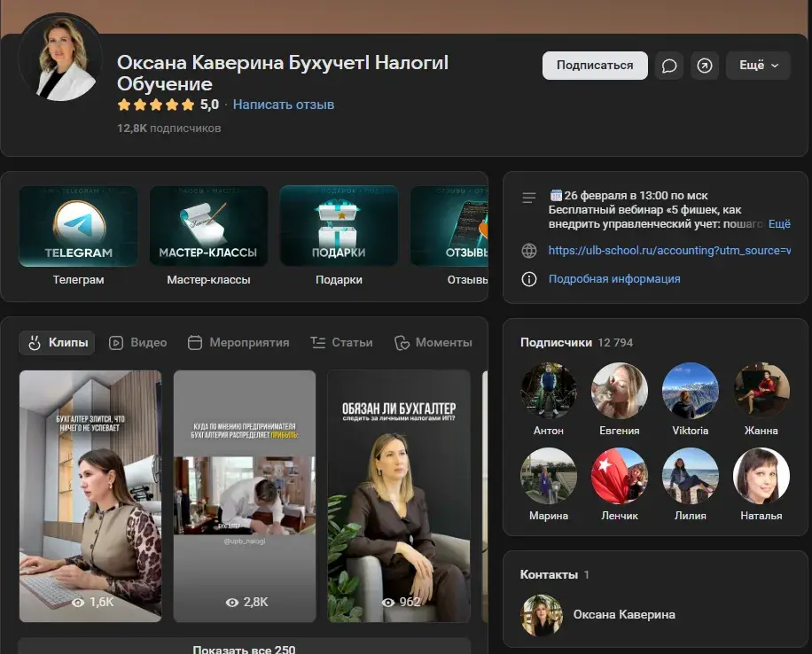Select the Клипы tab
The width and height of the screenshot is (812, 654).
coord(57,342)
